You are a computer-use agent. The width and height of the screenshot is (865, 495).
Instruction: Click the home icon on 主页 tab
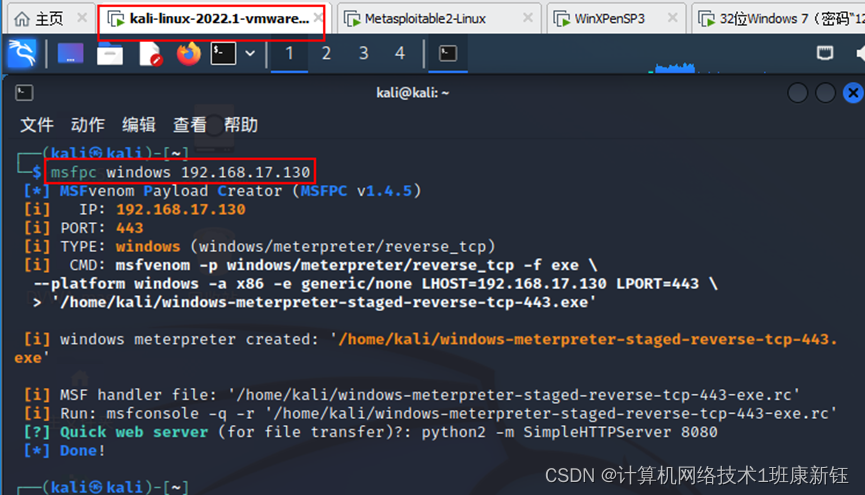pos(22,19)
